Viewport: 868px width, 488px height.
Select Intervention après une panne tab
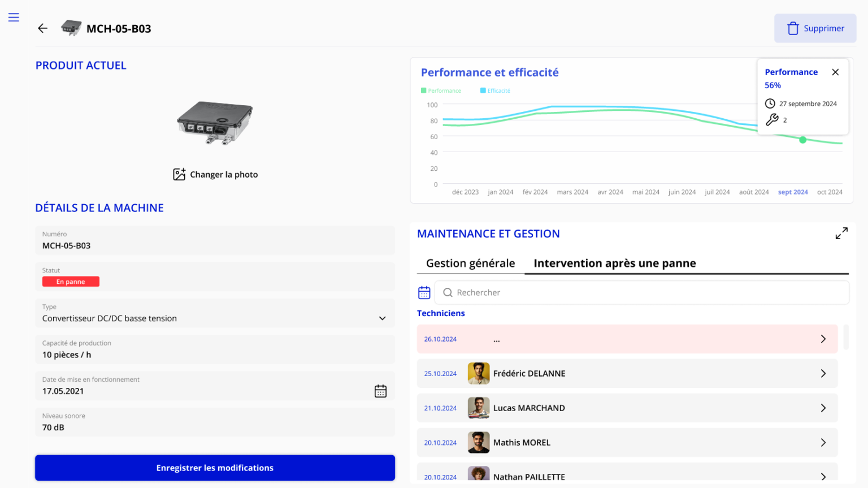point(614,263)
